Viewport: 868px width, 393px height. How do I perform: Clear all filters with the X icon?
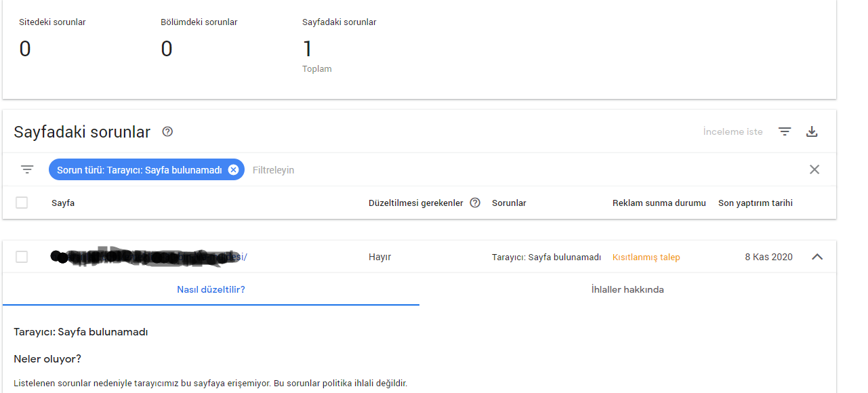[814, 169]
